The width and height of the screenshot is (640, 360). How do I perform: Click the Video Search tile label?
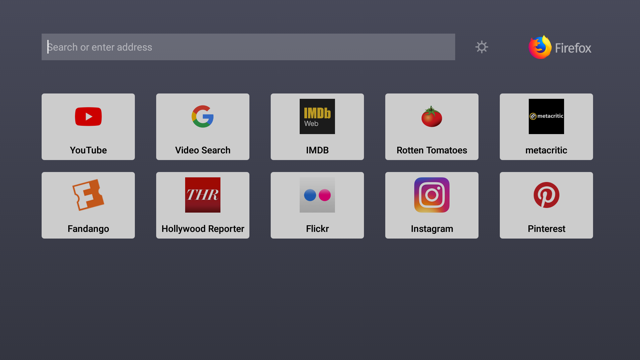tap(203, 150)
